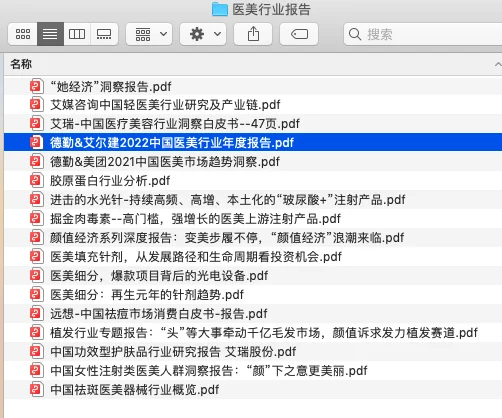Toggle sort order arrow in header
This screenshot has width=502, height=418.
coord(498,64)
